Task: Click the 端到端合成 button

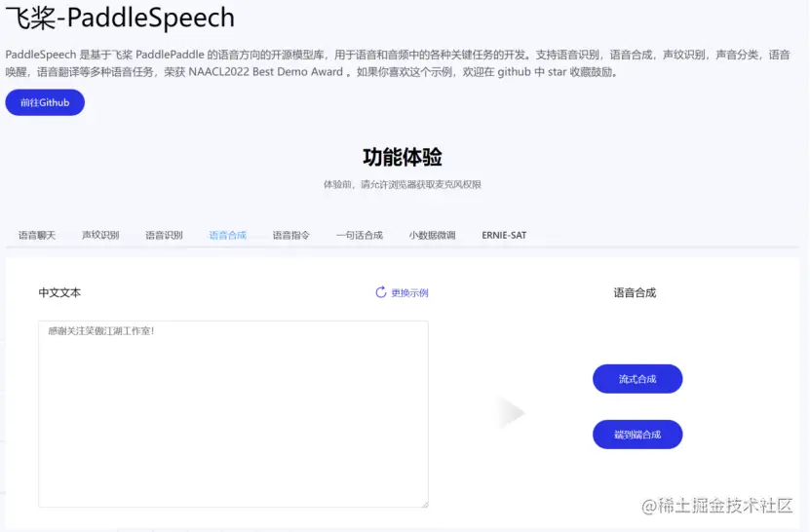Action: coord(637,435)
